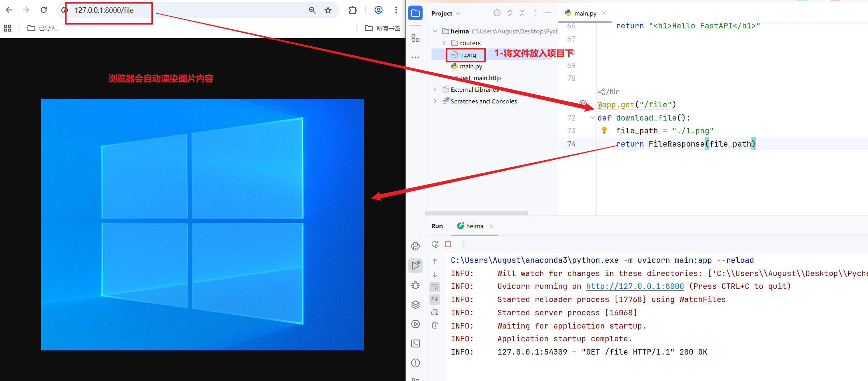Bookmark this page with star icon
The height and width of the screenshot is (381, 868).
[x=328, y=10]
